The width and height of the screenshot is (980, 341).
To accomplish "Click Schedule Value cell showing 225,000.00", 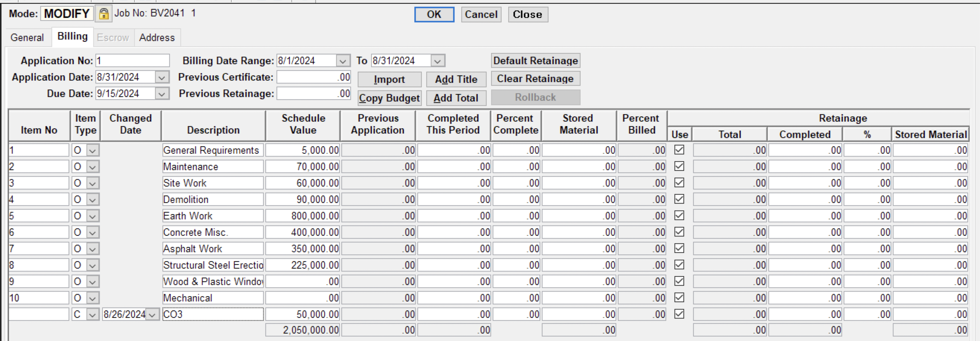I will pyautogui.click(x=303, y=265).
